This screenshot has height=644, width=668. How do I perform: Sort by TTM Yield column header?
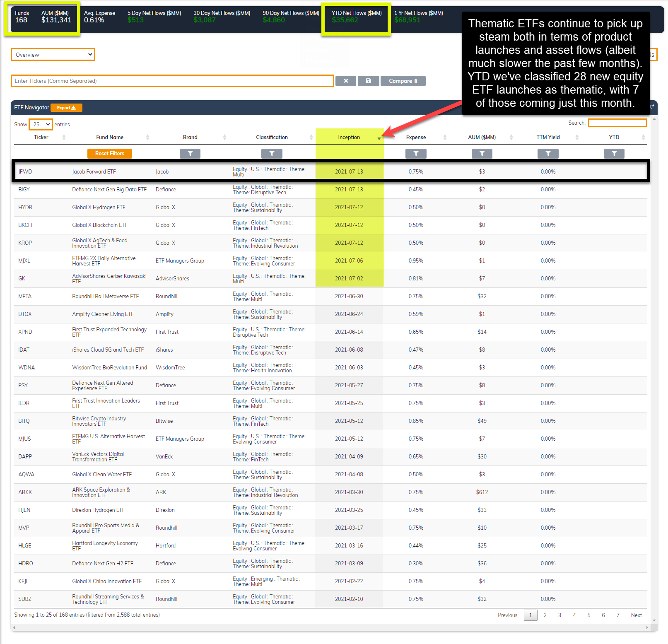point(548,137)
